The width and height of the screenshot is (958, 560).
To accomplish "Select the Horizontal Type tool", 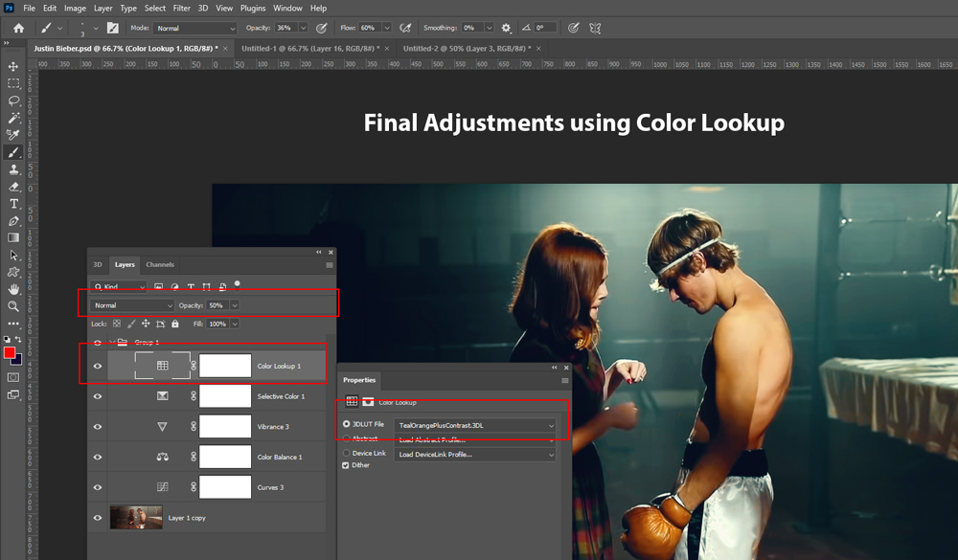I will click(x=13, y=203).
